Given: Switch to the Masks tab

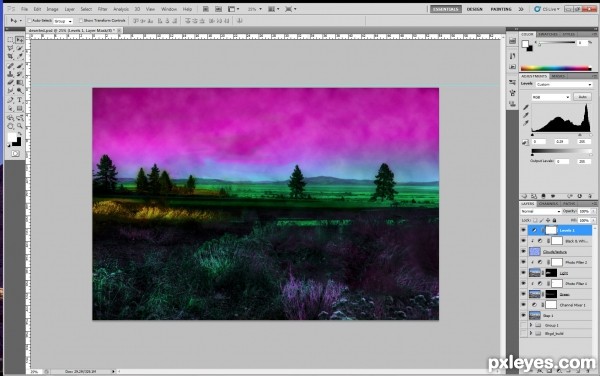Looking at the screenshot, I should click(x=558, y=76).
